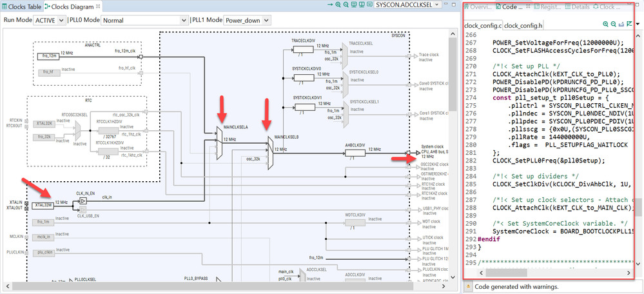
Task: Open the PLL1 Mode dropdown
Action: (x=247, y=20)
